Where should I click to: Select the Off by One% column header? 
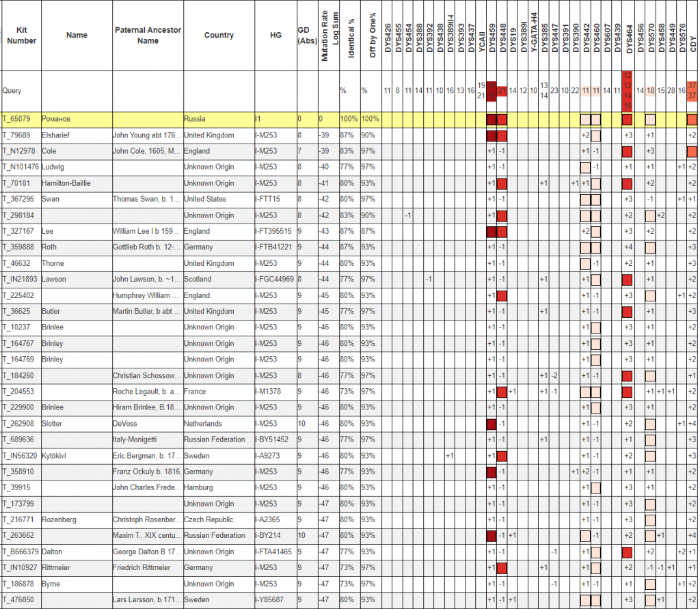click(x=373, y=36)
